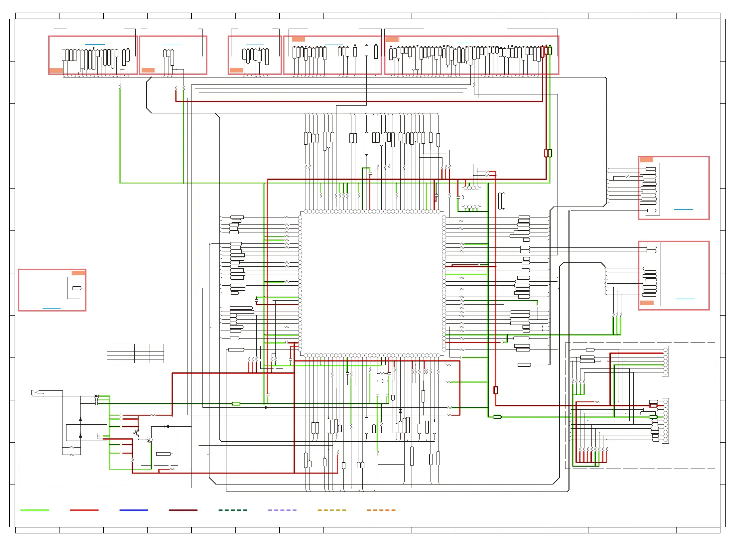Image resolution: width=754 pixels, height=560 pixels.
Task: Click the purple dashed legend line
Action: click(282, 510)
